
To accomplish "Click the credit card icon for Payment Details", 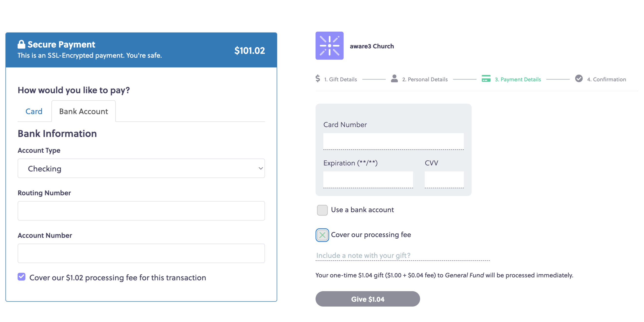I will [x=486, y=79].
